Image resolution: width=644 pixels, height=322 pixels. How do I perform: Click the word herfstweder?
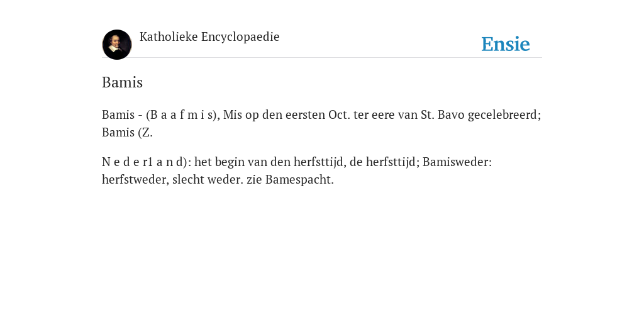click(136, 180)
